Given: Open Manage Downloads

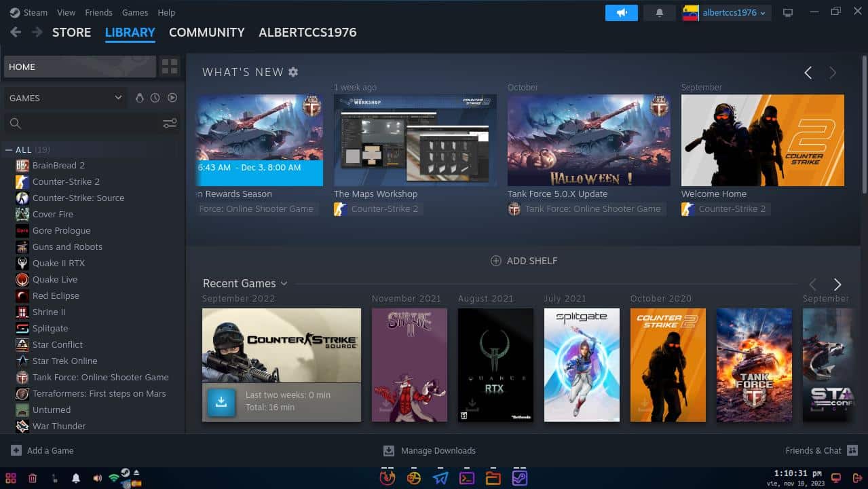Looking at the screenshot, I should 430,450.
